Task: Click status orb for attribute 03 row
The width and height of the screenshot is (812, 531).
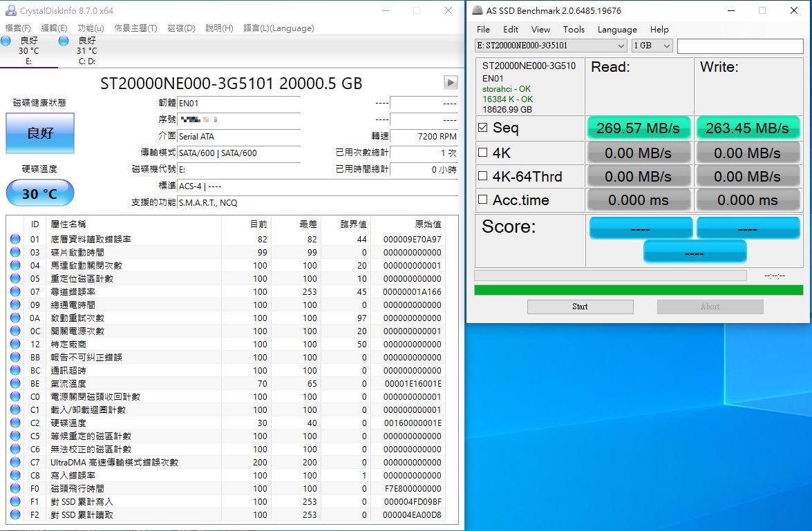Action: click(15, 252)
